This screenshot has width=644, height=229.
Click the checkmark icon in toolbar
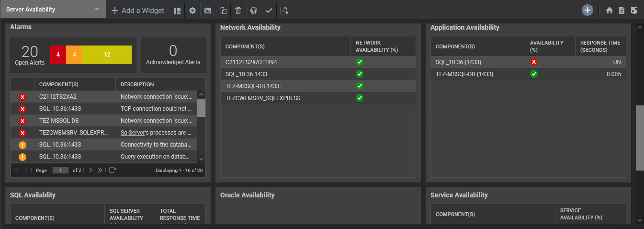(x=269, y=11)
